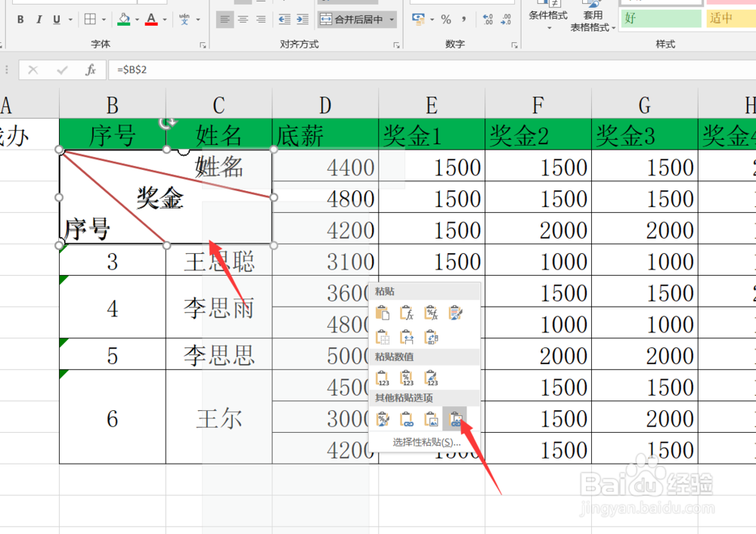The width and height of the screenshot is (756, 534).
Task: Open phonetic guide dropdown arrow
Action: (198, 20)
